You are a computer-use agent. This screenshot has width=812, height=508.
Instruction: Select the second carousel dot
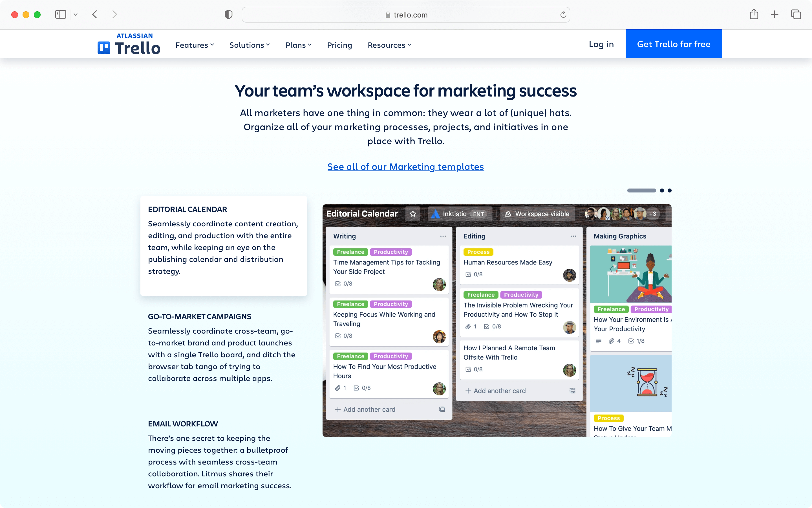coord(662,190)
